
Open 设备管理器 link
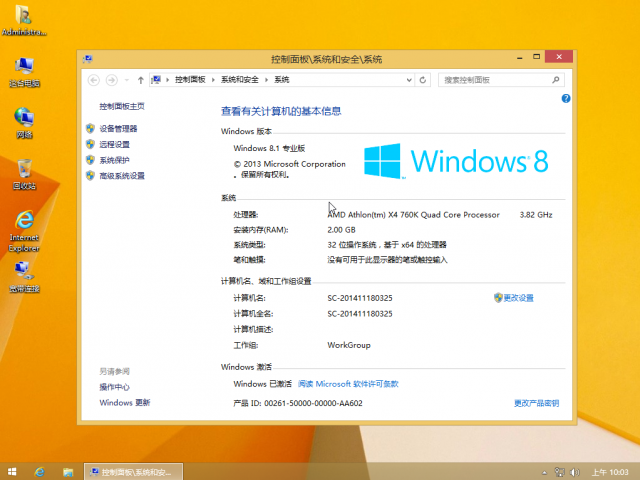118,129
